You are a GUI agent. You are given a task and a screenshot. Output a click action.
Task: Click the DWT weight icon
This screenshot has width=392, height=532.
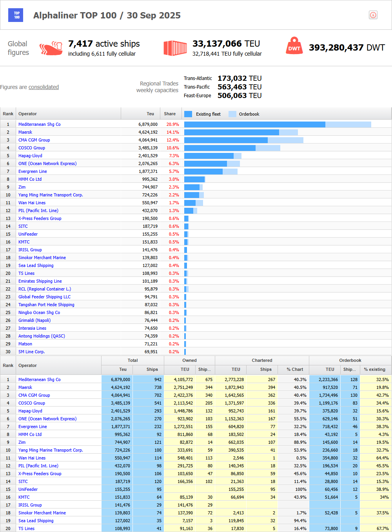[x=294, y=46]
